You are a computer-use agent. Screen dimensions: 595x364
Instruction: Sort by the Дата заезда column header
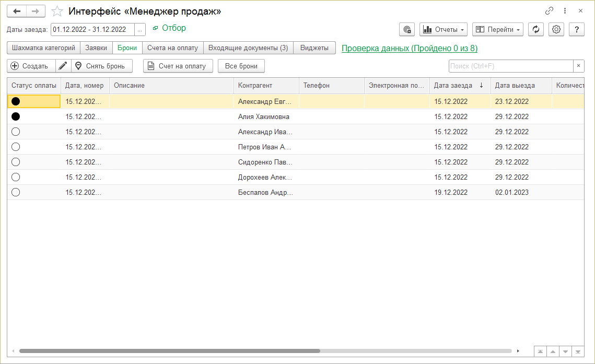pyautogui.click(x=460, y=85)
